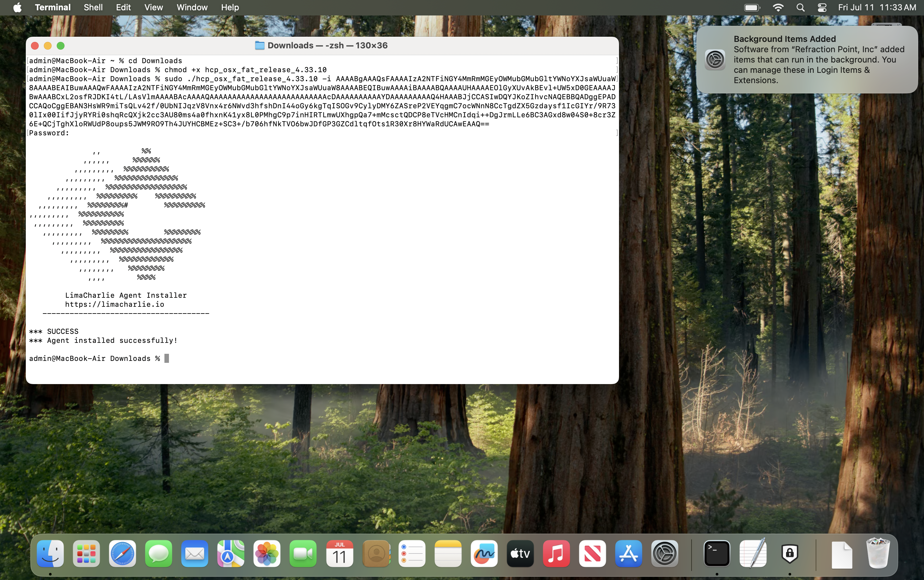
Task: Open the Apple menu
Action: pyautogui.click(x=17, y=7)
